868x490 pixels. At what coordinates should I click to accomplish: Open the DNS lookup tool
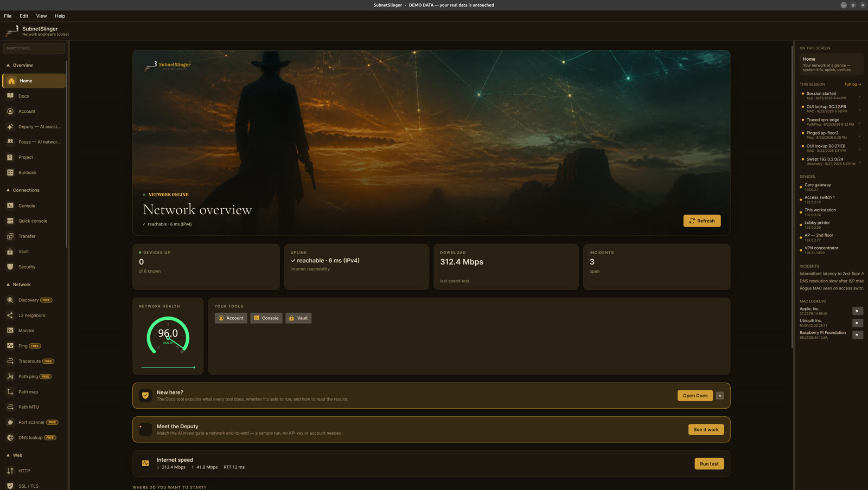click(34, 437)
